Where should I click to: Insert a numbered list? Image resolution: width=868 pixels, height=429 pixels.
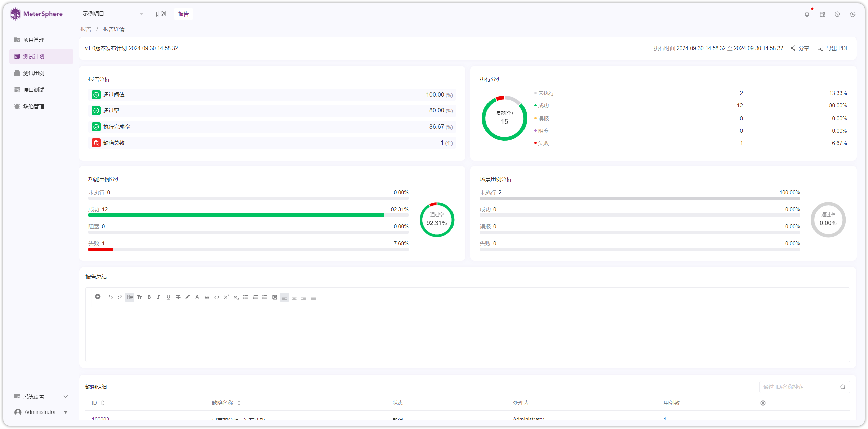pyautogui.click(x=255, y=297)
